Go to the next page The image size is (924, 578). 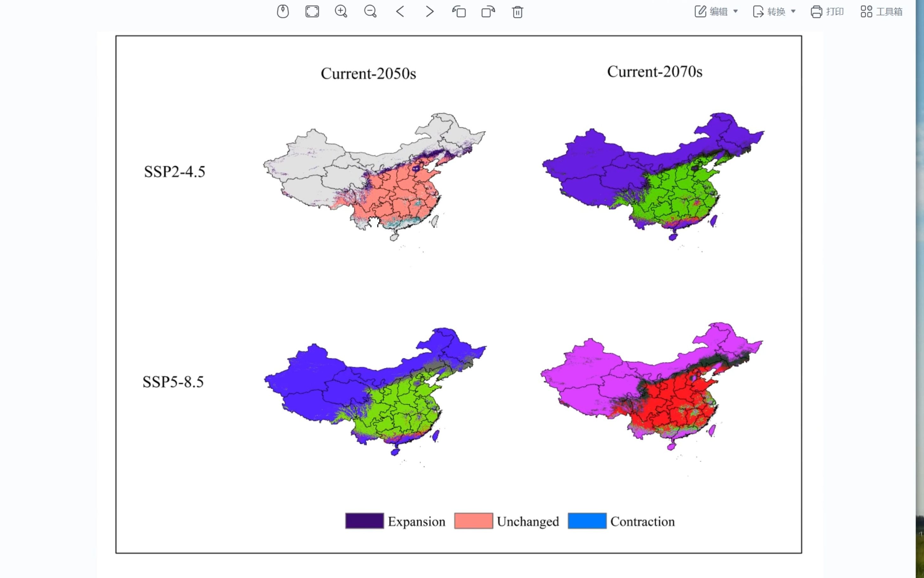(x=429, y=11)
